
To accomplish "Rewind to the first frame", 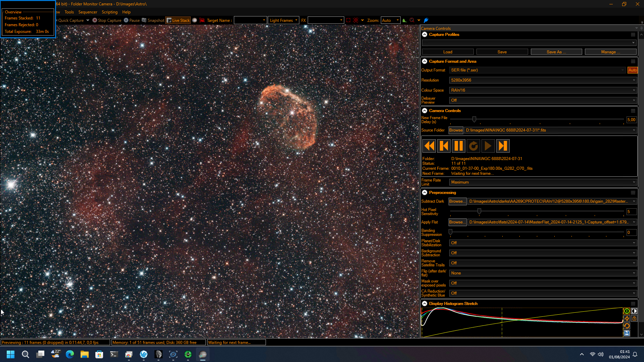I will tap(429, 146).
